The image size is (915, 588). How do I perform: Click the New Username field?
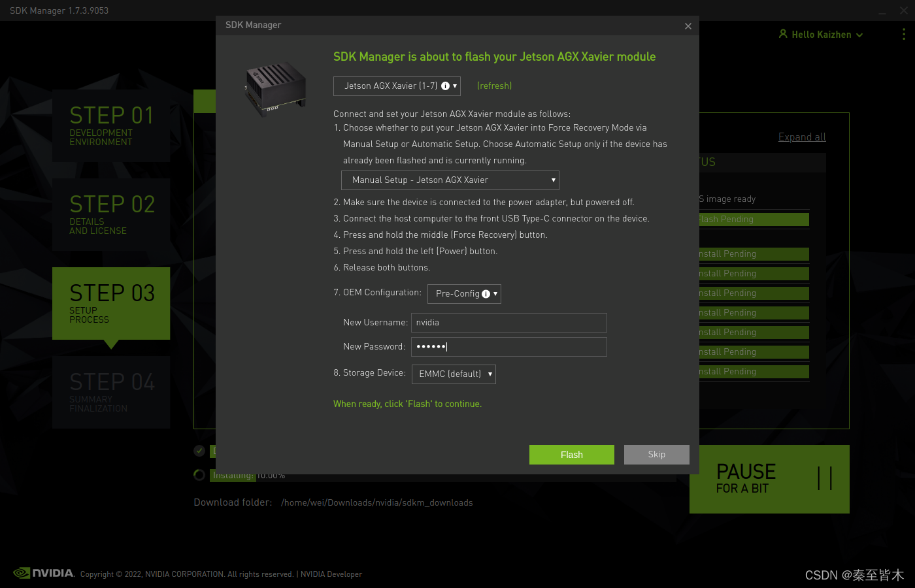pyautogui.click(x=509, y=323)
